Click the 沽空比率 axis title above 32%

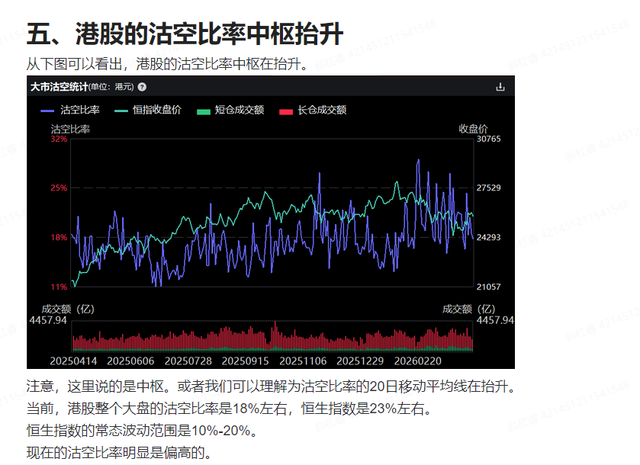[70, 129]
